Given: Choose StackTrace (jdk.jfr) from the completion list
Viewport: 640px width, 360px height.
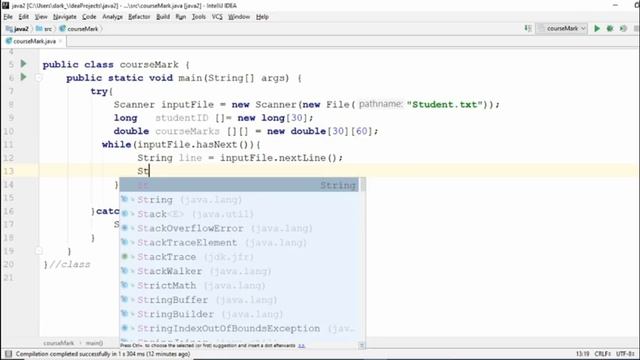Looking at the screenshot, I should (x=239, y=257).
